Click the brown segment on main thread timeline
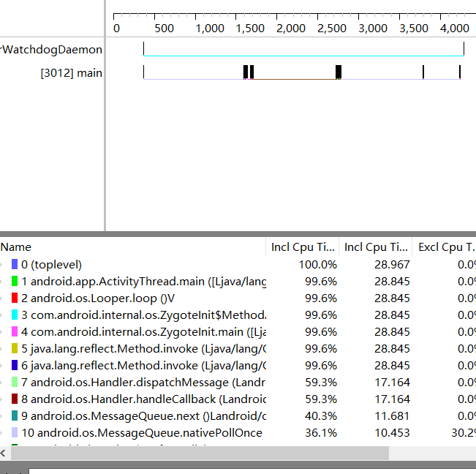The height and width of the screenshot is (474, 476). [x=295, y=79]
